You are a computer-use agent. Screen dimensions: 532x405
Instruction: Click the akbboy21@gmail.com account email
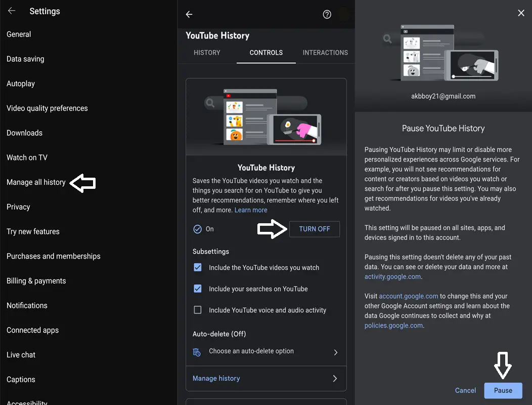coord(443,96)
